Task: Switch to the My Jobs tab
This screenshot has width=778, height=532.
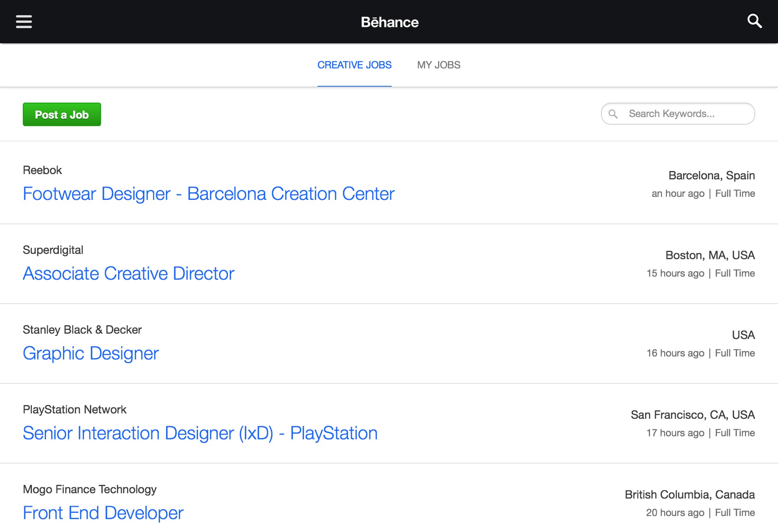Action: pyautogui.click(x=438, y=65)
